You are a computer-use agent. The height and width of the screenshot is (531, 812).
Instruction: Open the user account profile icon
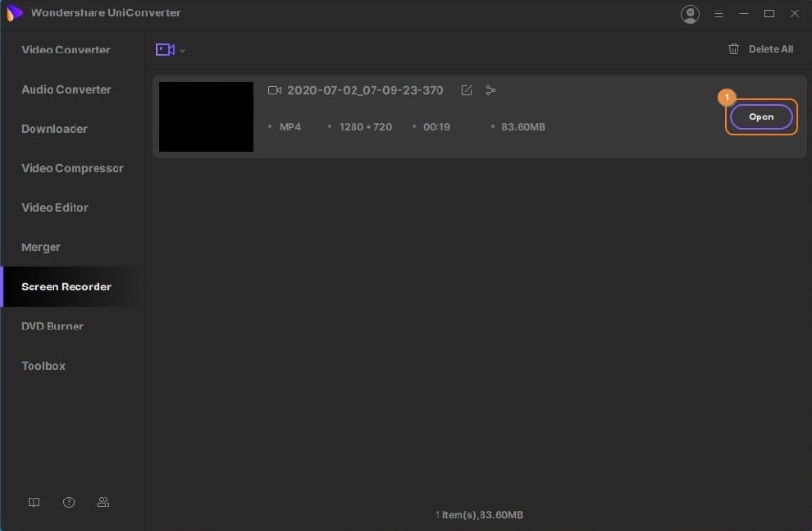click(690, 14)
